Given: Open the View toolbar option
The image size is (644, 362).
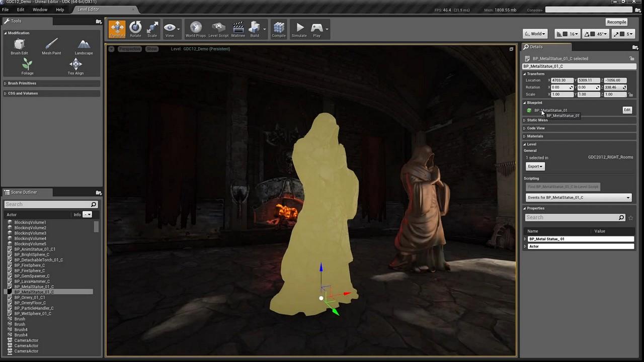Looking at the screenshot, I should [x=170, y=29].
